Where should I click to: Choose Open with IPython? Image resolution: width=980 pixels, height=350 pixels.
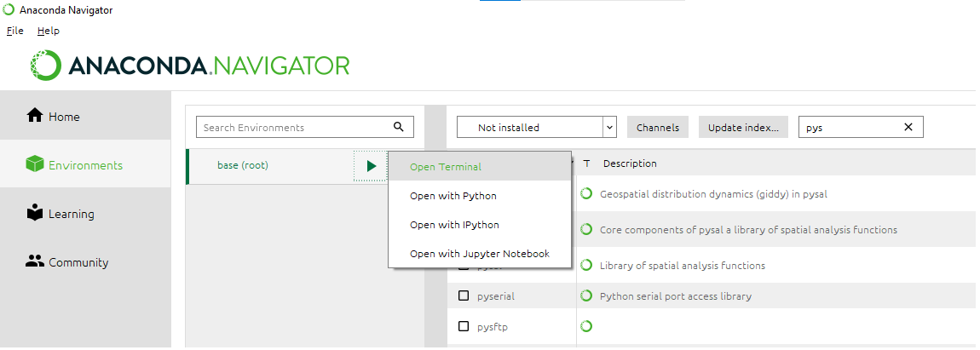tap(480, 224)
